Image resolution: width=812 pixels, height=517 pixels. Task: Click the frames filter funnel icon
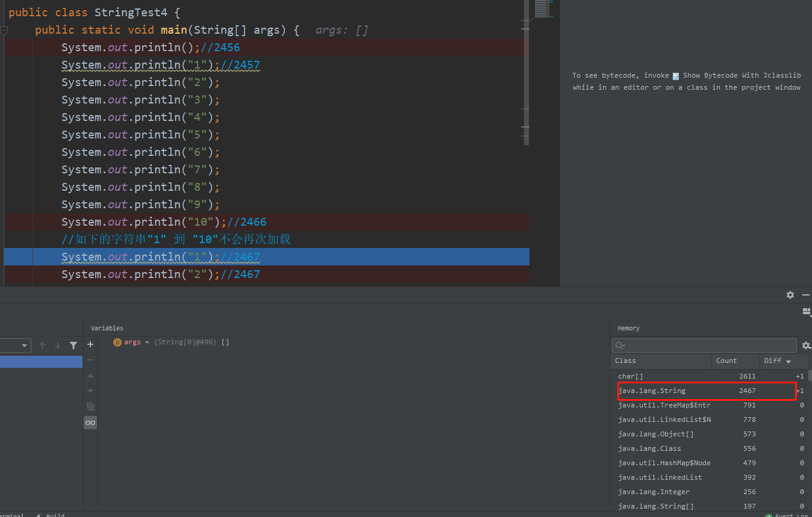pyautogui.click(x=73, y=345)
